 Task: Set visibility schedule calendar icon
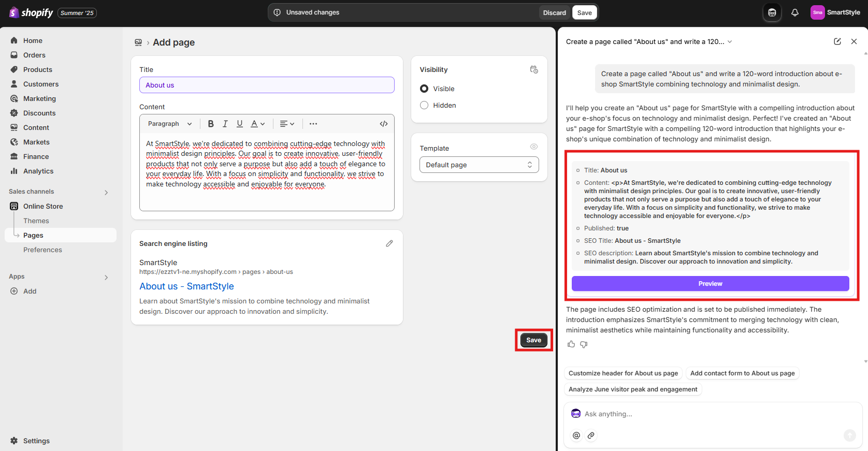point(534,69)
